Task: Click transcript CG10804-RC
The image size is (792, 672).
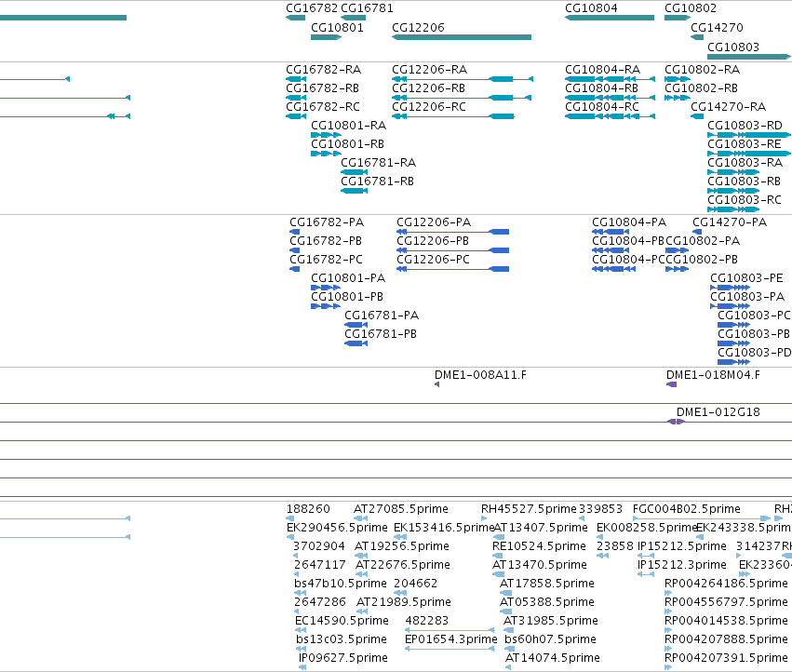Action: pos(602,107)
